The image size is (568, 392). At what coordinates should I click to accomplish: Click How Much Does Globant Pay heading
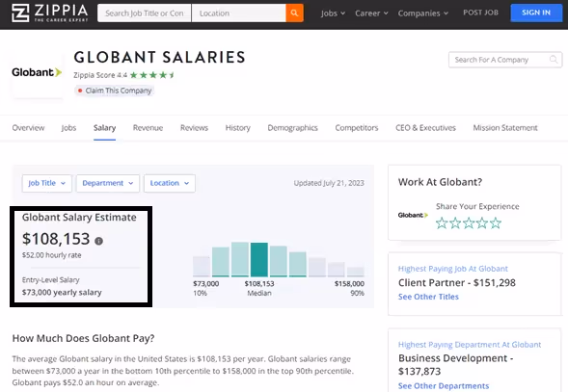tap(83, 338)
